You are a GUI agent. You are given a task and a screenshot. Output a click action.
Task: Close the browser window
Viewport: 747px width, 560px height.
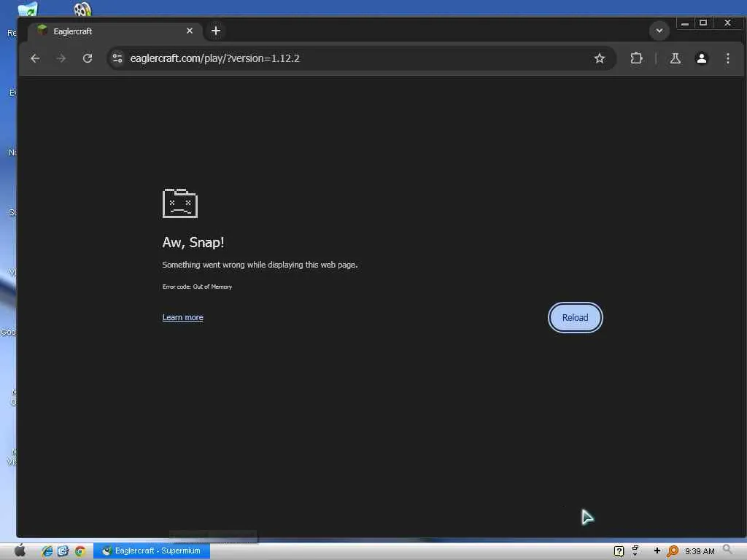[727, 23]
